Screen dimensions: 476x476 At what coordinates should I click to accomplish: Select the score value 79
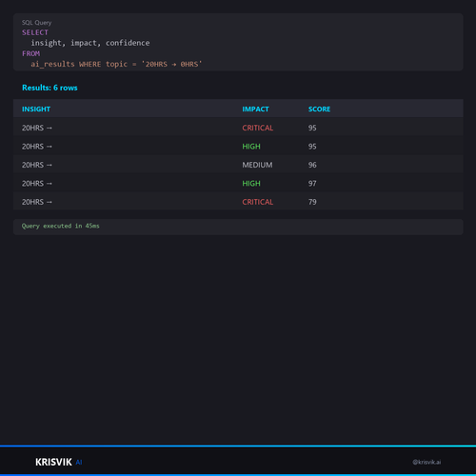(x=312, y=202)
